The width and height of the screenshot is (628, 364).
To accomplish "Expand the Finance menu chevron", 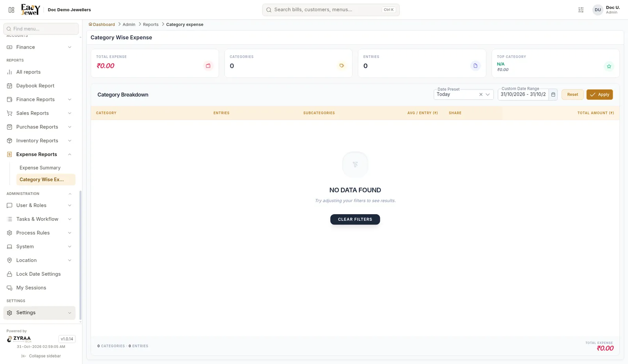I will coord(69,47).
